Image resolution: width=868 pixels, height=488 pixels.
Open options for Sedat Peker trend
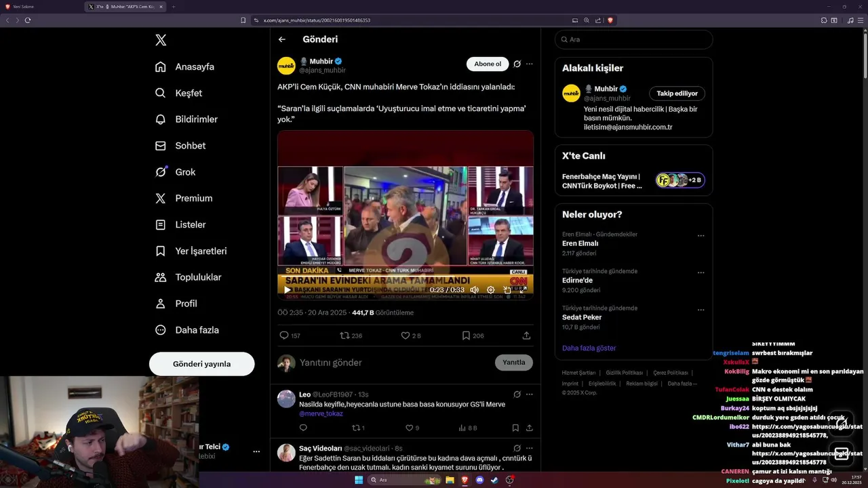click(x=701, y=309)
